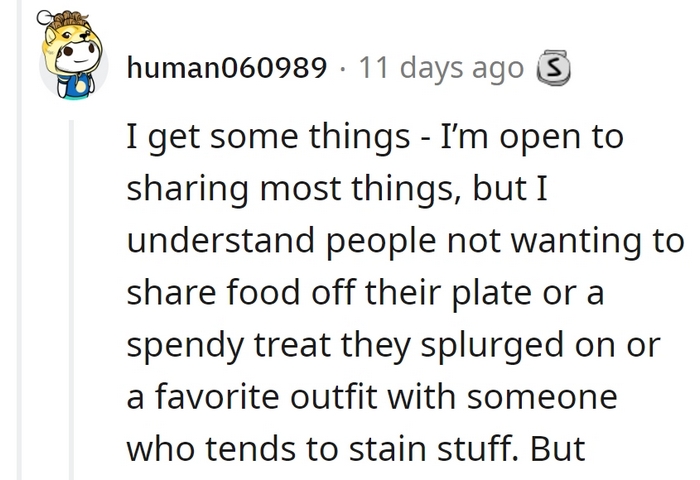Click the text 'I'm open to'

531,137
